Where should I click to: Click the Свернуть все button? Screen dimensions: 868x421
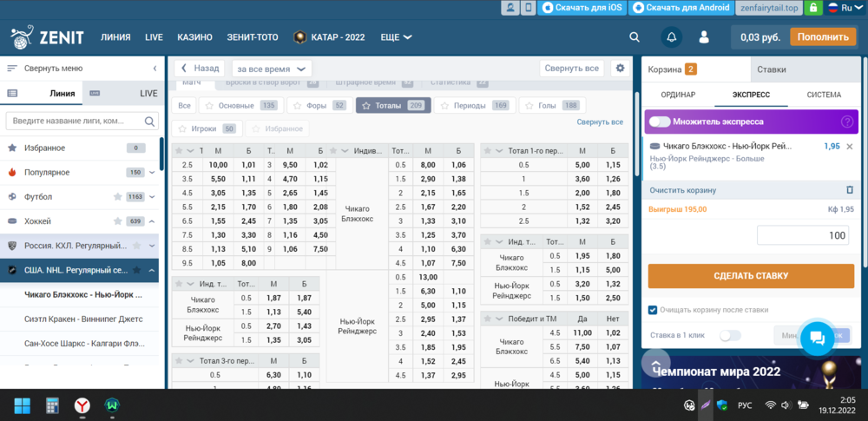coord(572,68)
